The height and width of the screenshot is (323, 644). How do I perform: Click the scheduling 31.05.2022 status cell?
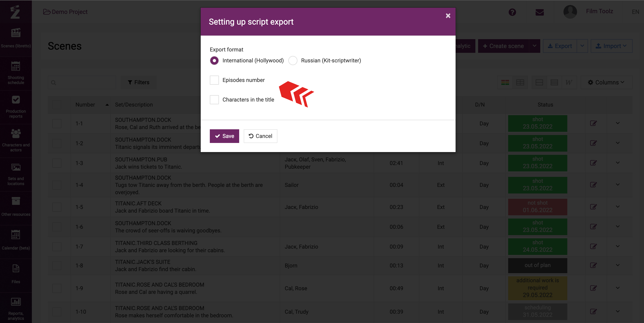pyautogui.click(x=538, y=311)
